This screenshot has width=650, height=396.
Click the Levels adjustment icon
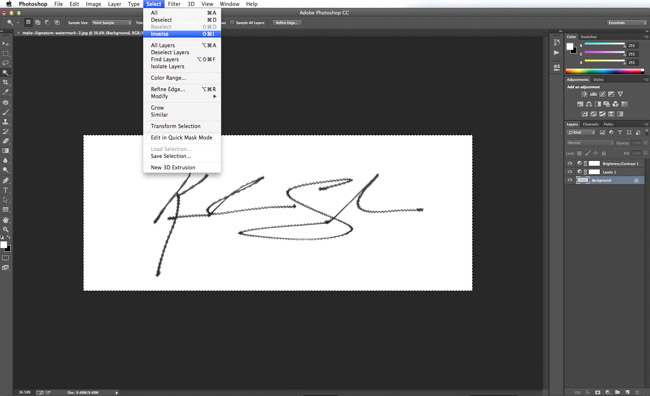[x=593, y=94]
